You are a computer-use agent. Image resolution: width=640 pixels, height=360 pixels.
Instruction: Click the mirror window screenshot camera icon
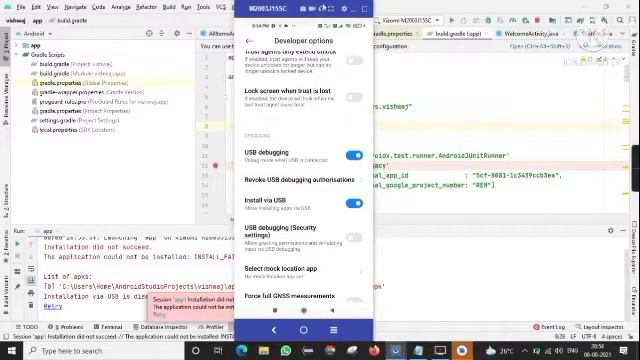[303, 8]
